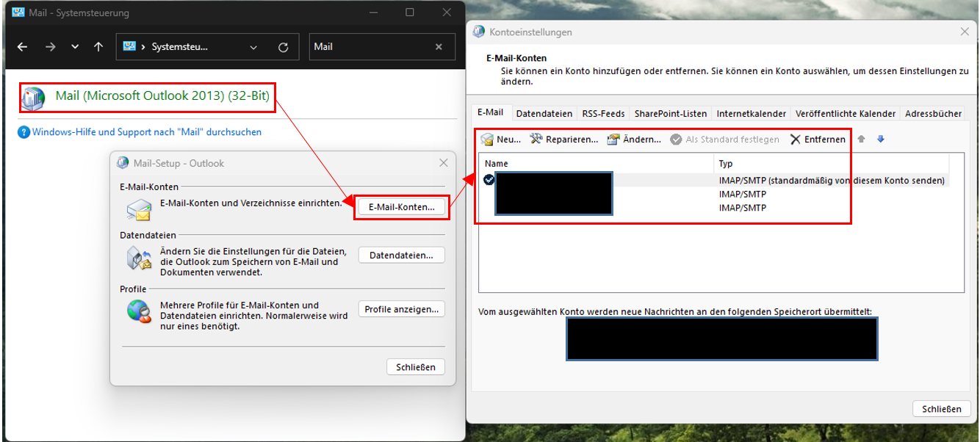Click Mail - Systemsteuerung title icon

click(17, 13)
